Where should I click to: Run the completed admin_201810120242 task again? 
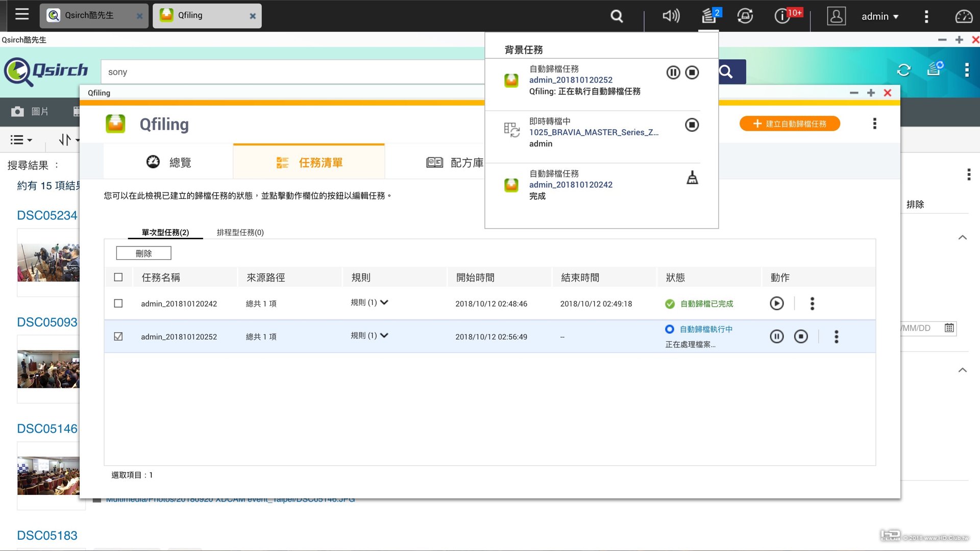(776, 304)
